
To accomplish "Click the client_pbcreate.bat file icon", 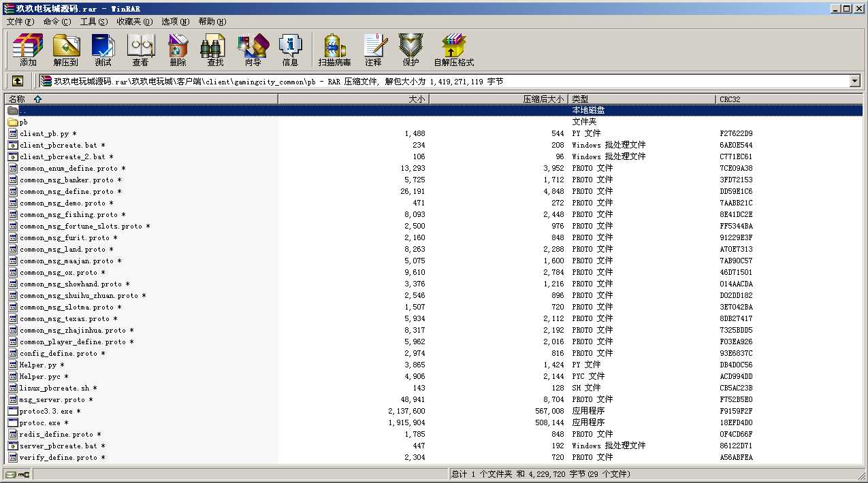I will 13,146.
